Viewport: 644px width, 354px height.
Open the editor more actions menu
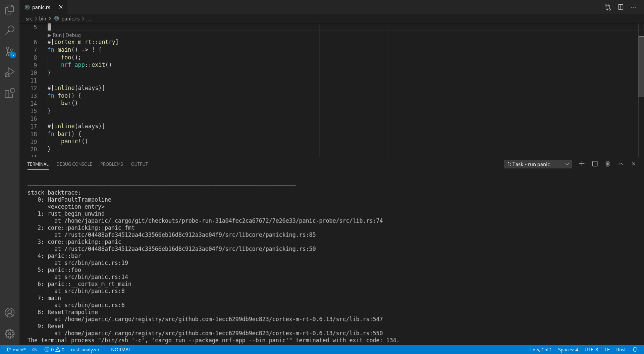pos(634,7)
